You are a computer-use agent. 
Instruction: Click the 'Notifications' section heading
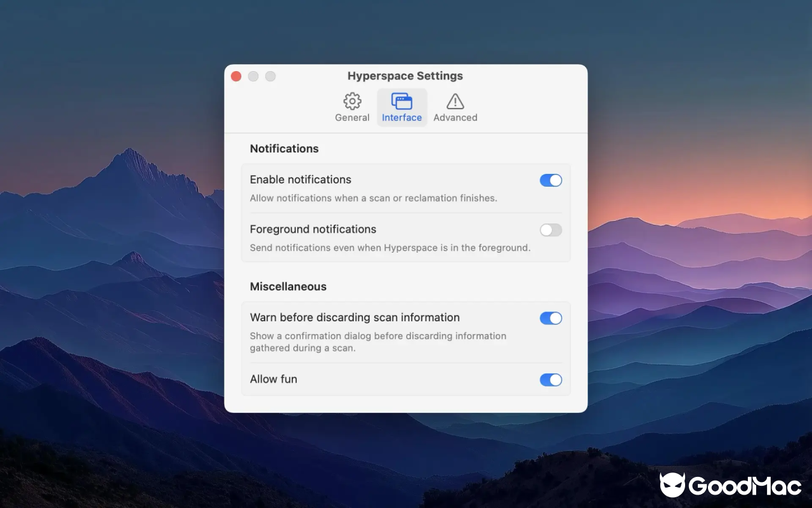[x=284, y=149]
